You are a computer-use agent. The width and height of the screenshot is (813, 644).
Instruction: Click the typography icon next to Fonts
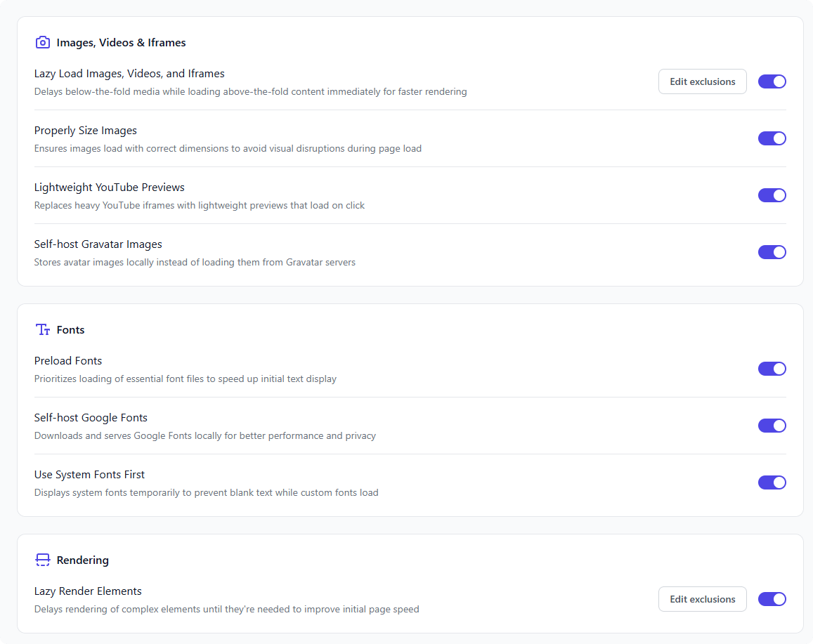point(43,329)
